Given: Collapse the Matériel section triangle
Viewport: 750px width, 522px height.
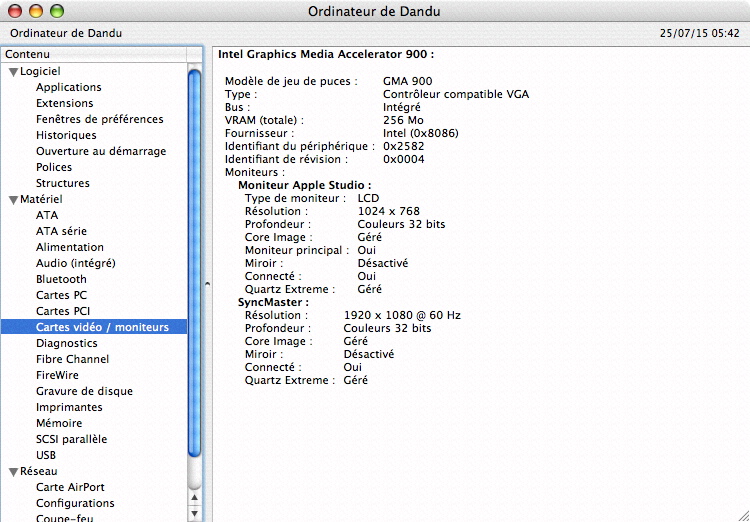Looking at the screenshot, I should pyautogui.click(x=13, y=200).
